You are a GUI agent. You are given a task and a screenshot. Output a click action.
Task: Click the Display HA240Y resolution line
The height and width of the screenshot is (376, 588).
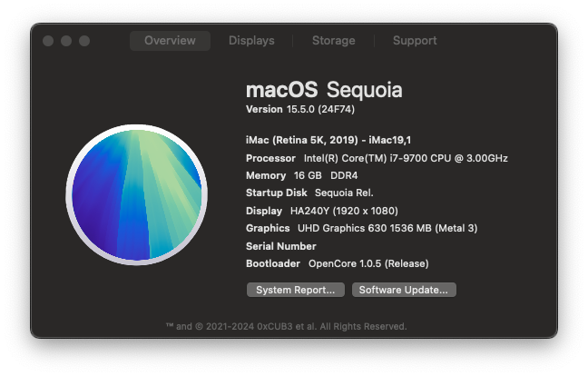[322, 211]
